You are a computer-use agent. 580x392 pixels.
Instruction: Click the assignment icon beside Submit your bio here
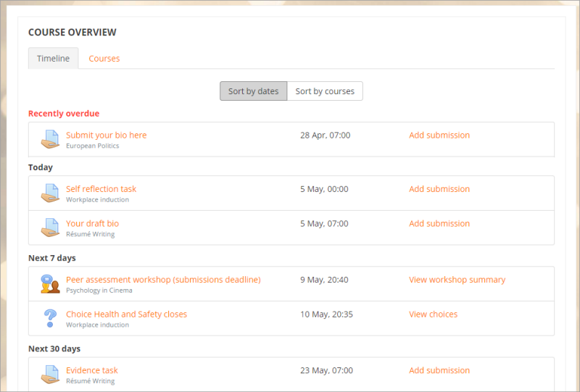pyautogui.click(x=49, y=139)
